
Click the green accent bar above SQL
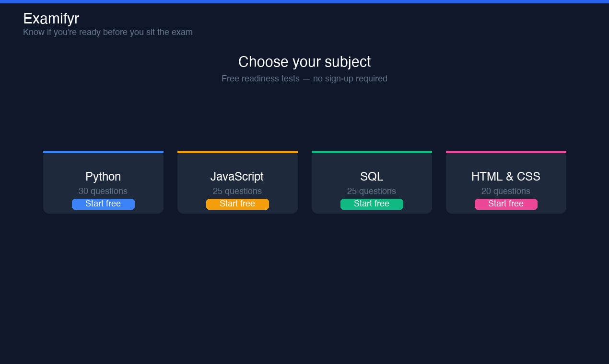click(372, 152)
